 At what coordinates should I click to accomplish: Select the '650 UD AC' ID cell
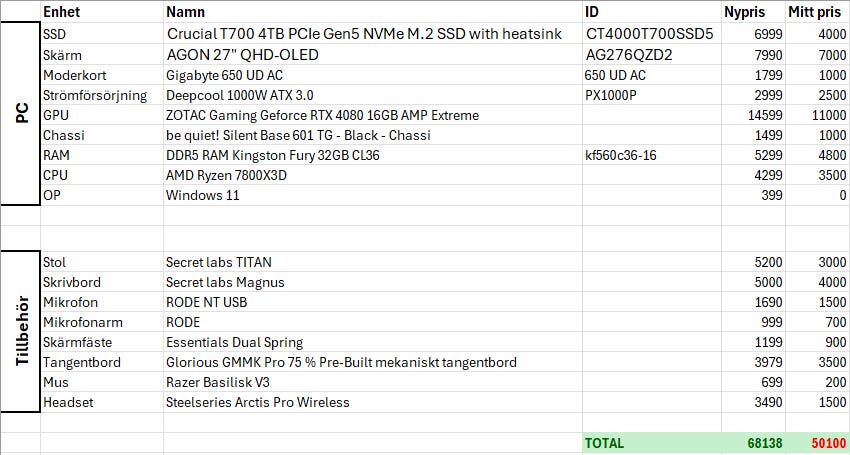click(x=652, y=75)
